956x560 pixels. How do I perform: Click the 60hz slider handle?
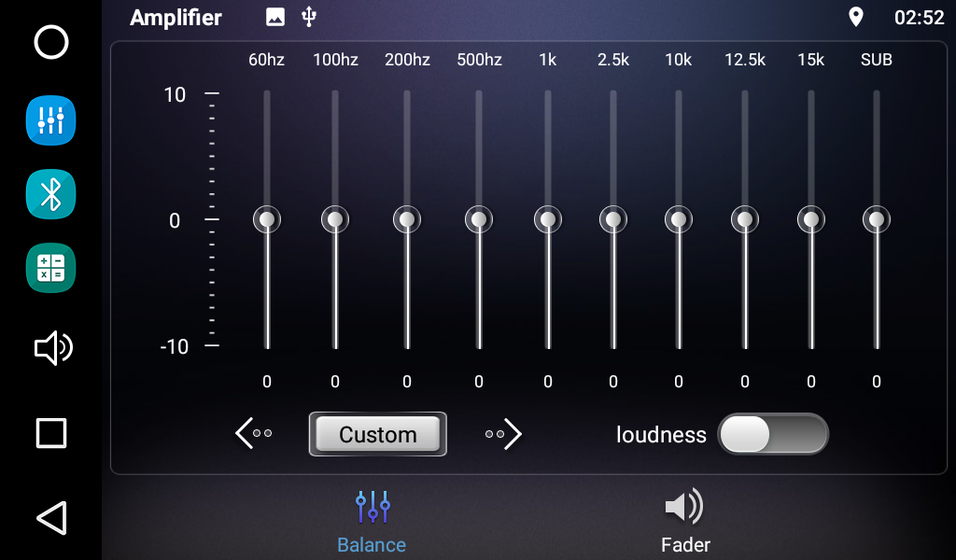[267, 219]
